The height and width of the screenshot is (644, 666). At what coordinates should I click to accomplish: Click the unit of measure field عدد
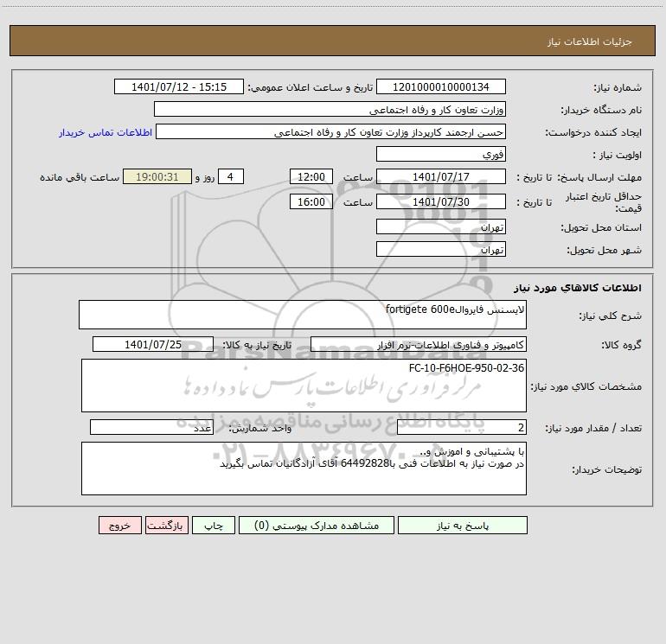pyautogui.click(x=151, y=427)
